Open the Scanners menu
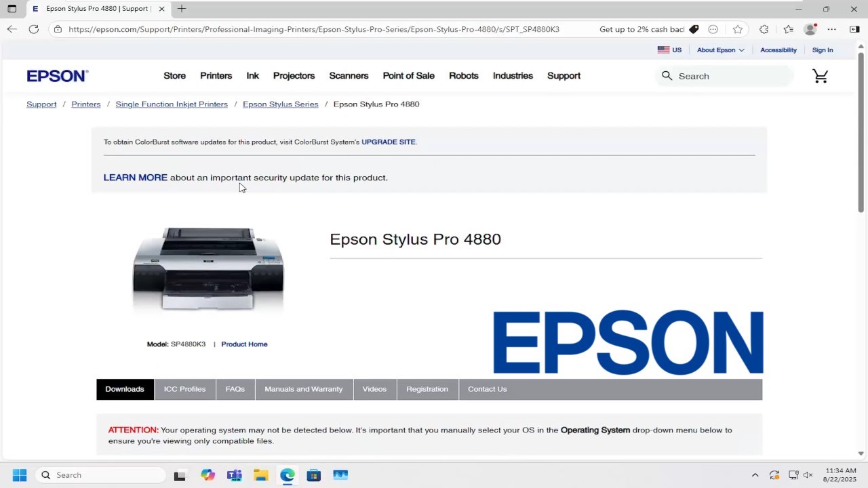The height and width of the screenshot is (488, 868). coord(349,76)
